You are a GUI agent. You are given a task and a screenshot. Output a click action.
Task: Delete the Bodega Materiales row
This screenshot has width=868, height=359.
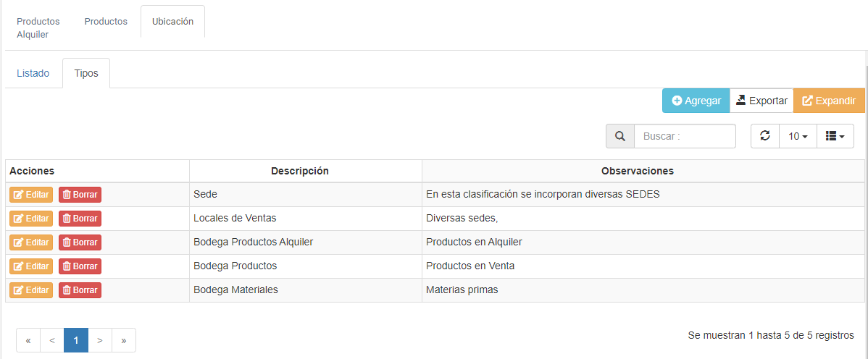[80, 290]
